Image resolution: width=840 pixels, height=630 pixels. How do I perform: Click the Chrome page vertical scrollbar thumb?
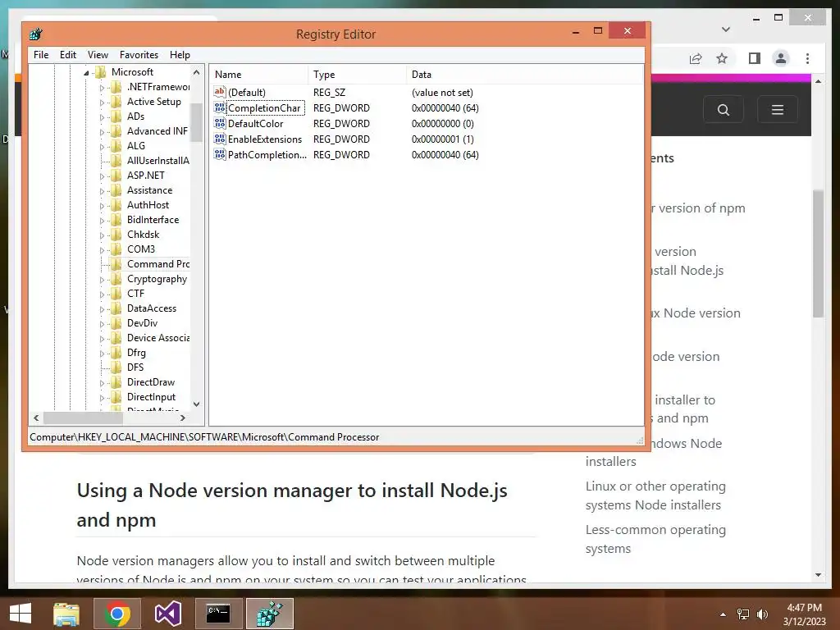(818, 253)
